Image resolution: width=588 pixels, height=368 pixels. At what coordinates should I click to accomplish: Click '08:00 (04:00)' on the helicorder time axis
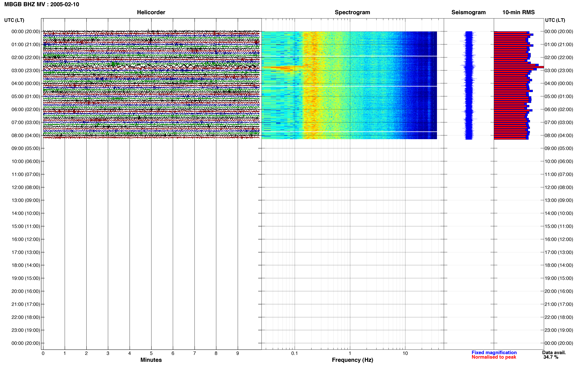pos(26,135)
